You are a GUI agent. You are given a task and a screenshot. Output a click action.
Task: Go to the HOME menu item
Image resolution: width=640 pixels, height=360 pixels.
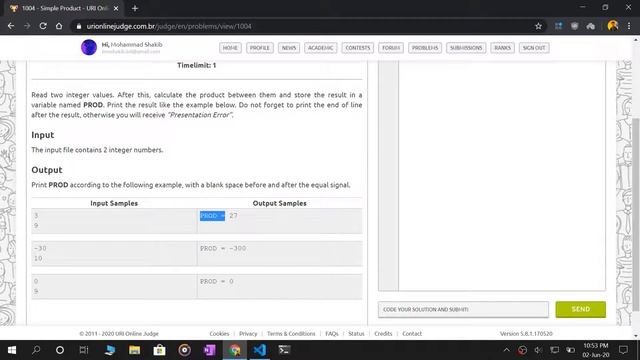[230, 48]
